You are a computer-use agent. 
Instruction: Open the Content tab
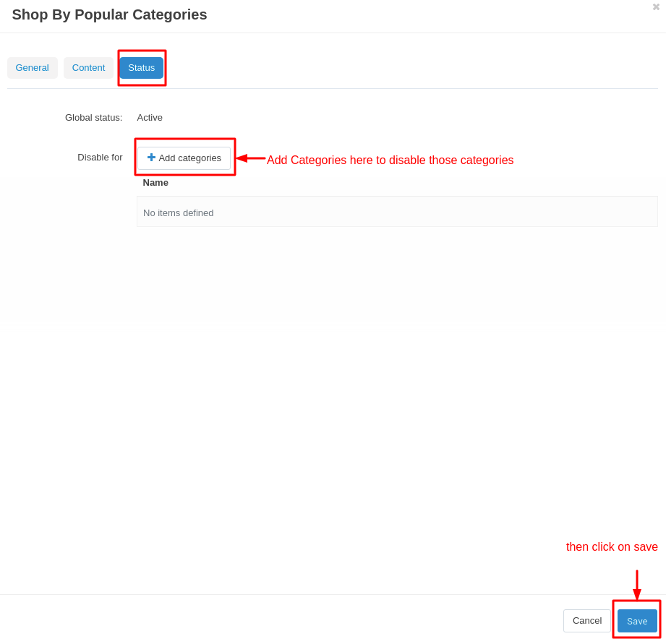[88, 68]
